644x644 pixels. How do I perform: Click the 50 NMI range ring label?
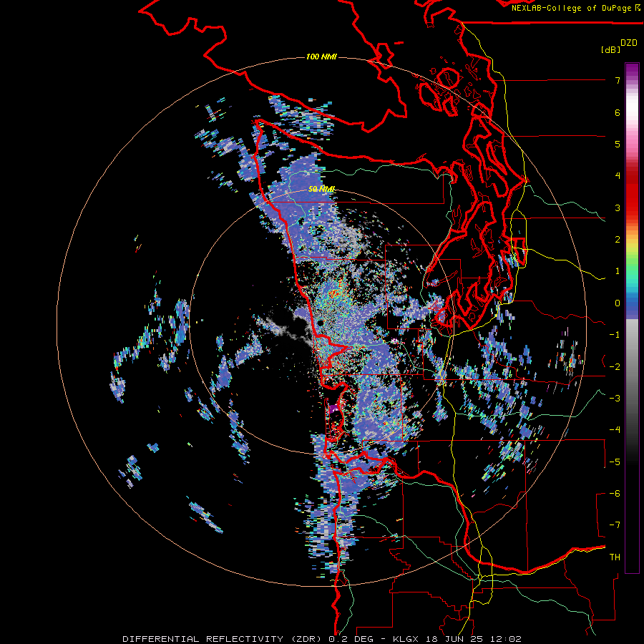[321, 190]
